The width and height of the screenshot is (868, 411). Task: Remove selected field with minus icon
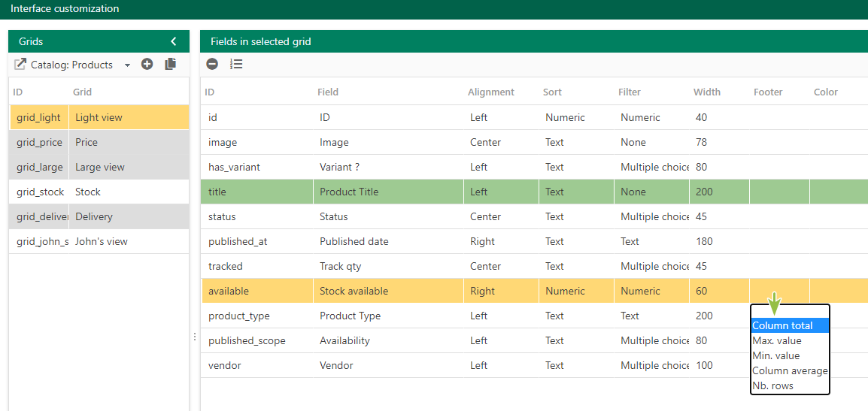click(212, 64)
